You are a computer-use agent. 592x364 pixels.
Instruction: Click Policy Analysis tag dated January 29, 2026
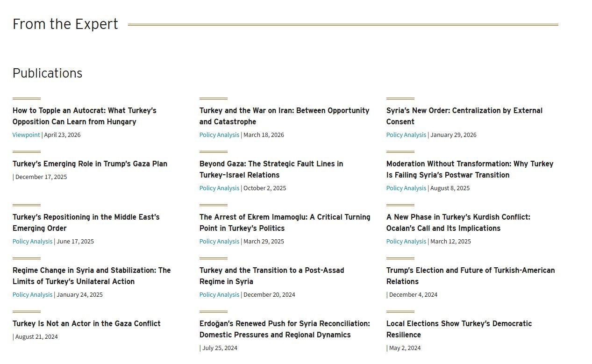pyautogui.click(x=406, y=135)
